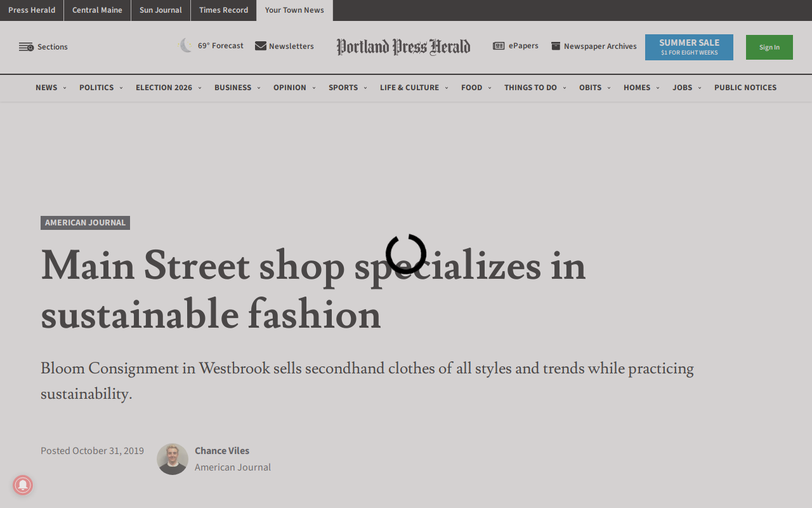The image size is (812, 508).
Task: Expand the News dropdown arrow
Action: pyautogui.click(x=65, y=88)
